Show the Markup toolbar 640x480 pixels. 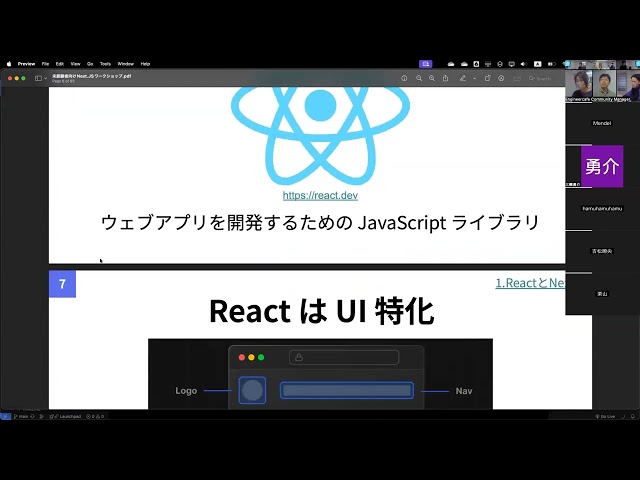501,78
